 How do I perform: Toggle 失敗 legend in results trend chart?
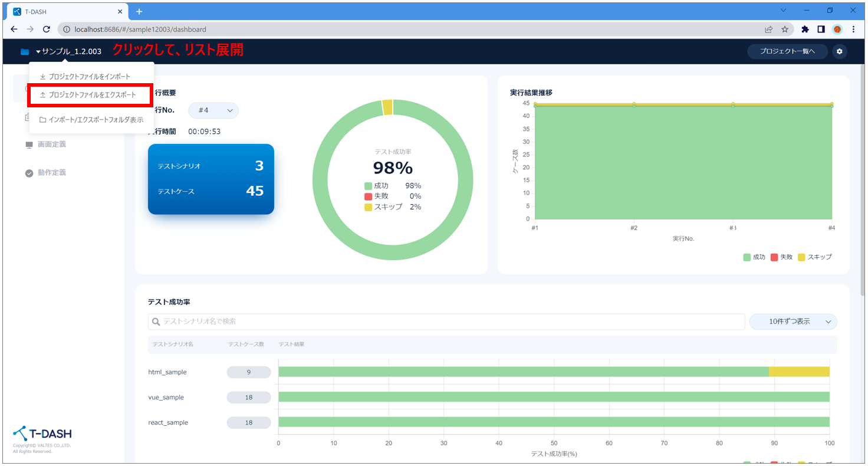point(782,257)
